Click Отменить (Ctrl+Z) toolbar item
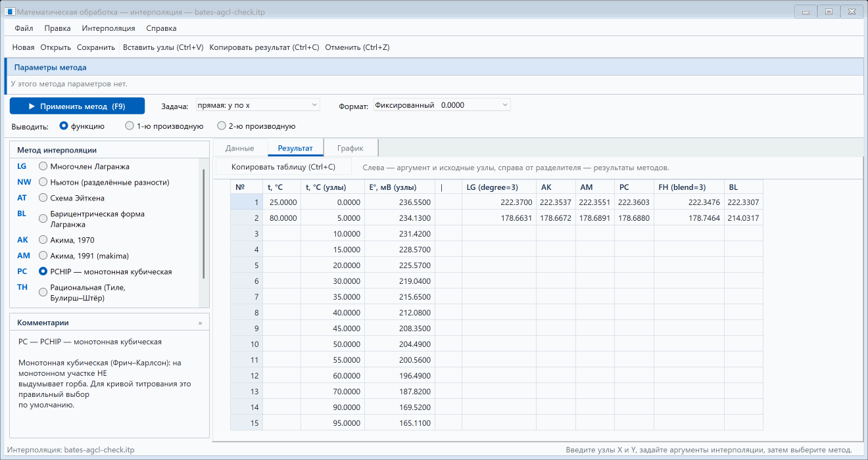The height and width of the screenshot is (460, 868). (x=357, y=47)
